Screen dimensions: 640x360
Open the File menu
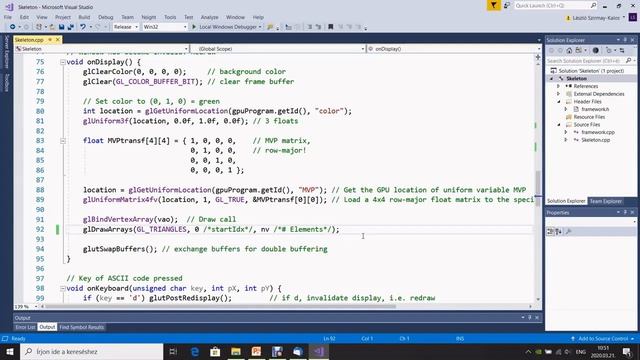click(8, 17)
